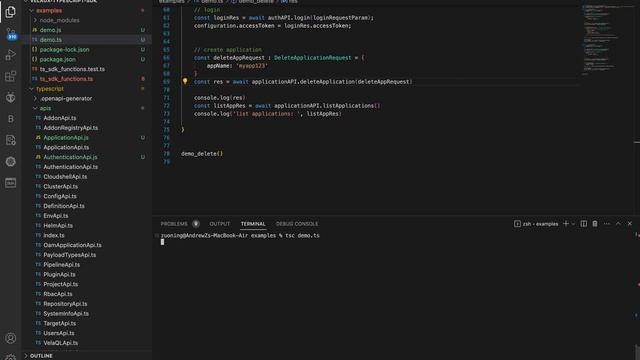Switch to the TERMINAL tab

[x=253, y=224]
